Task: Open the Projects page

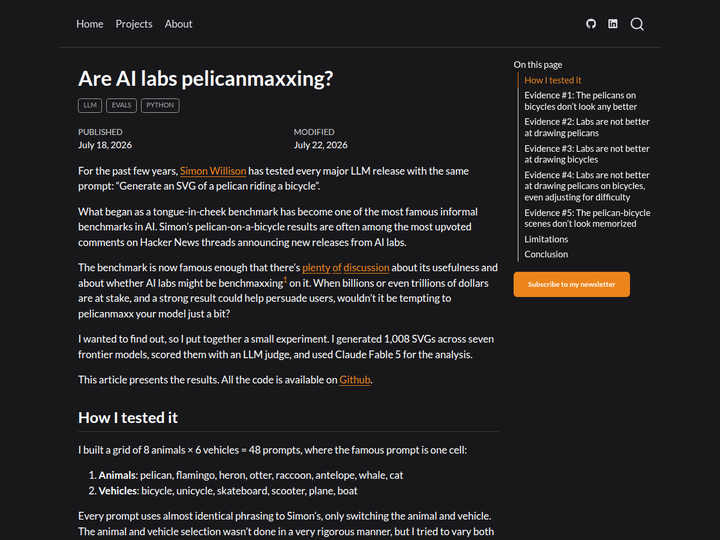Action: 134,24
